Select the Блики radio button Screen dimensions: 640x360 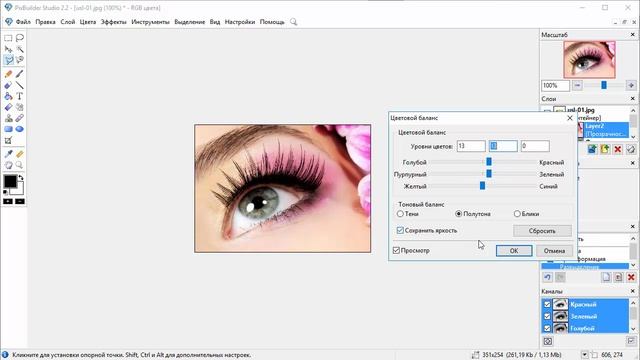[517, 213]
